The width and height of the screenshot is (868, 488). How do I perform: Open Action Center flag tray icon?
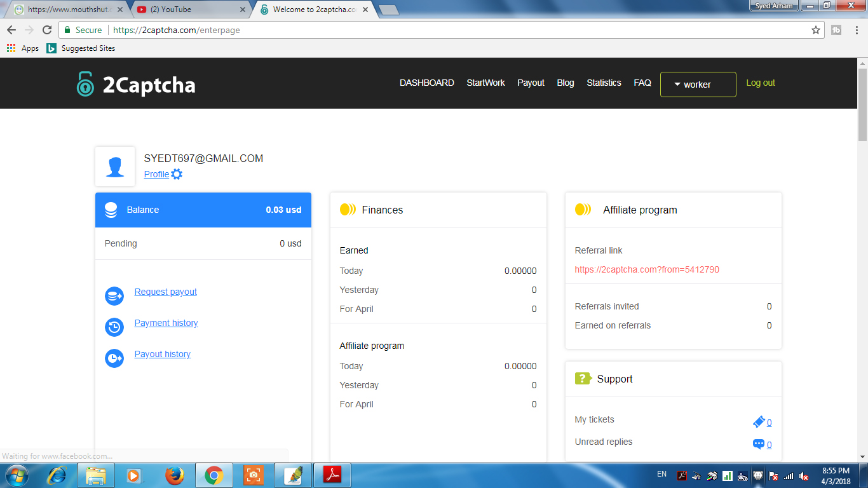773,475
